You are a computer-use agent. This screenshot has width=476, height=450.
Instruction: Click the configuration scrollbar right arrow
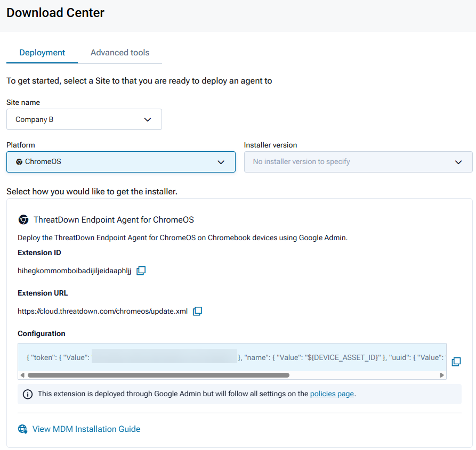point(442,375)
